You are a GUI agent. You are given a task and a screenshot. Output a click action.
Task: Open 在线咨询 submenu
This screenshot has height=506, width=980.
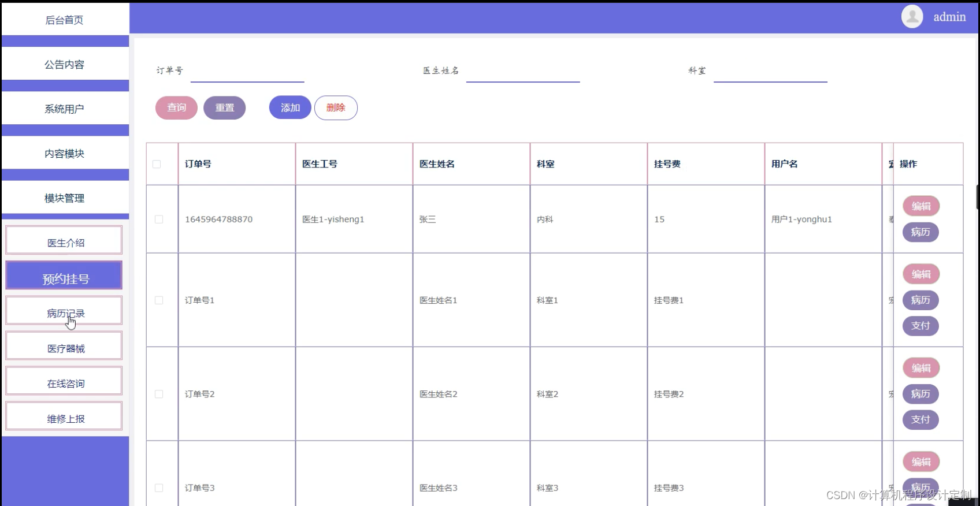point(64,381)
